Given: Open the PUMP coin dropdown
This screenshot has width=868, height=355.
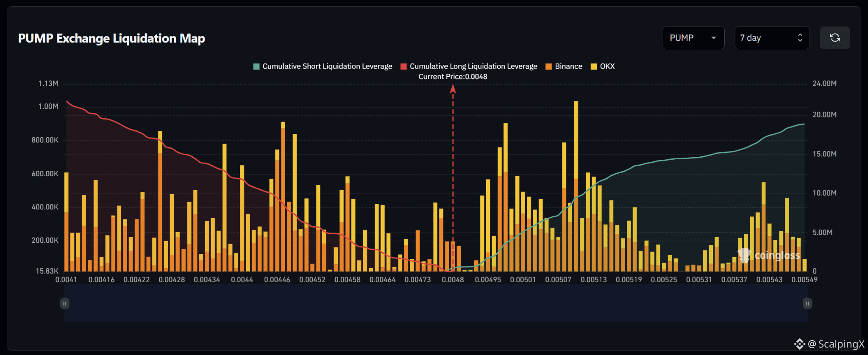Looking at the screenshot, I should (x=693, y=38).
